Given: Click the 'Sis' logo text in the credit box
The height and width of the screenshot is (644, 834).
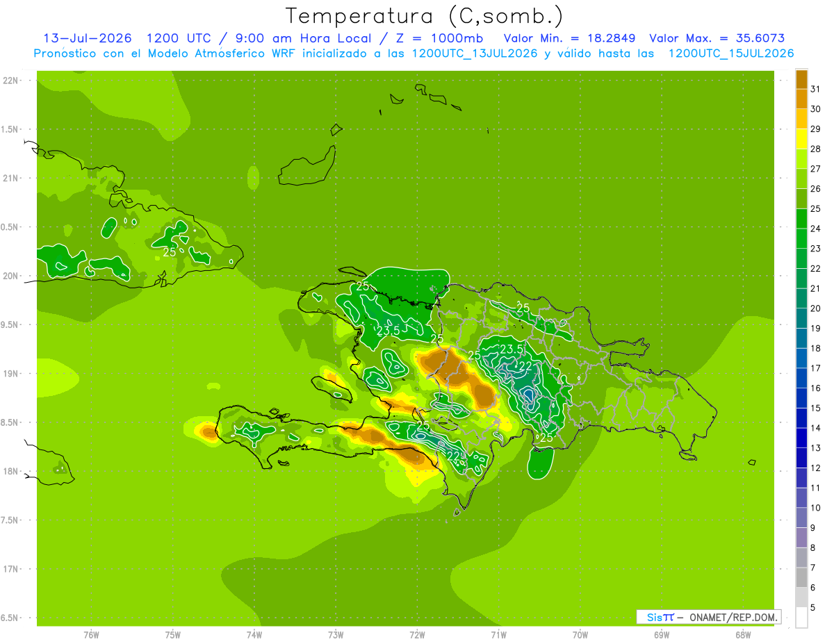Looking at the screenshot, I should (x=655, y=617).
